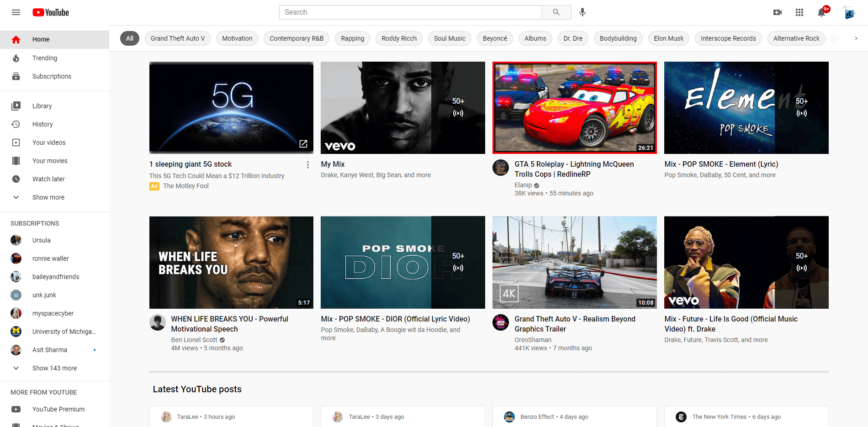Open the Library section

[x=42, y=105]
